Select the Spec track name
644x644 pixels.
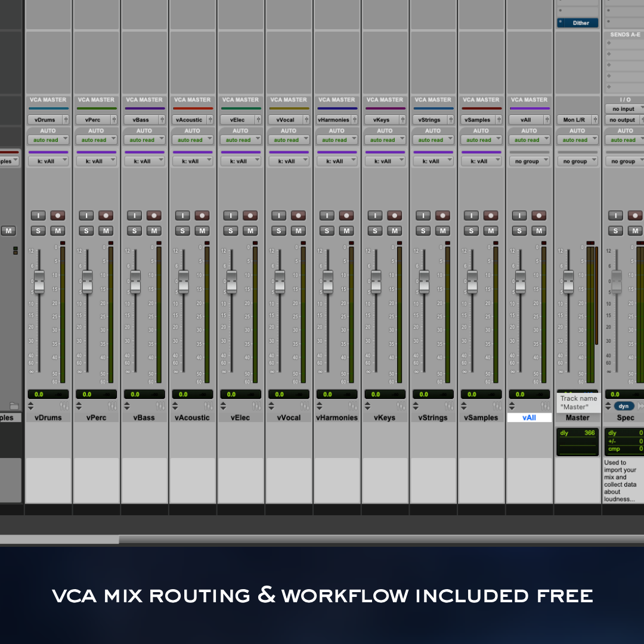pos(625,417)
